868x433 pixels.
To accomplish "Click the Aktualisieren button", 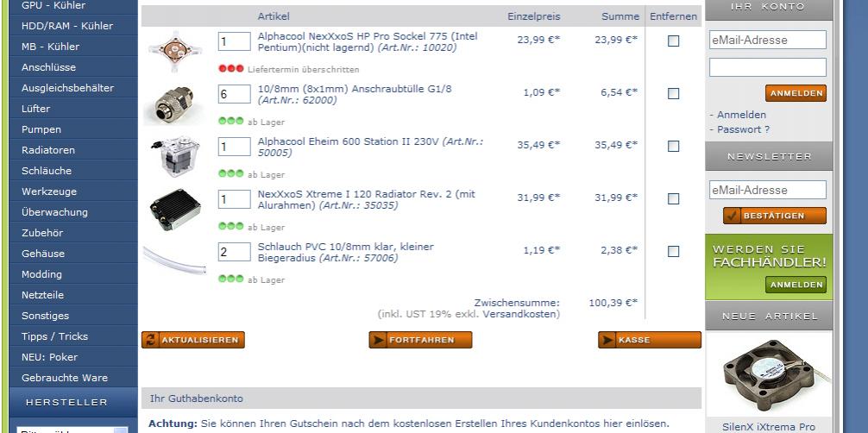I will (x=193, y=340).
